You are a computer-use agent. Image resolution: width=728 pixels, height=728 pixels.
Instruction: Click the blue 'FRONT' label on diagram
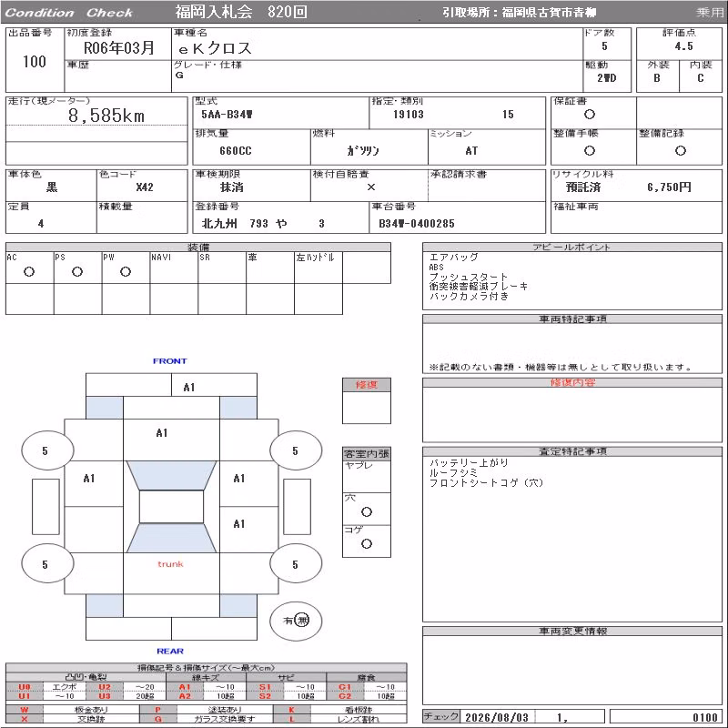[169, 361]
